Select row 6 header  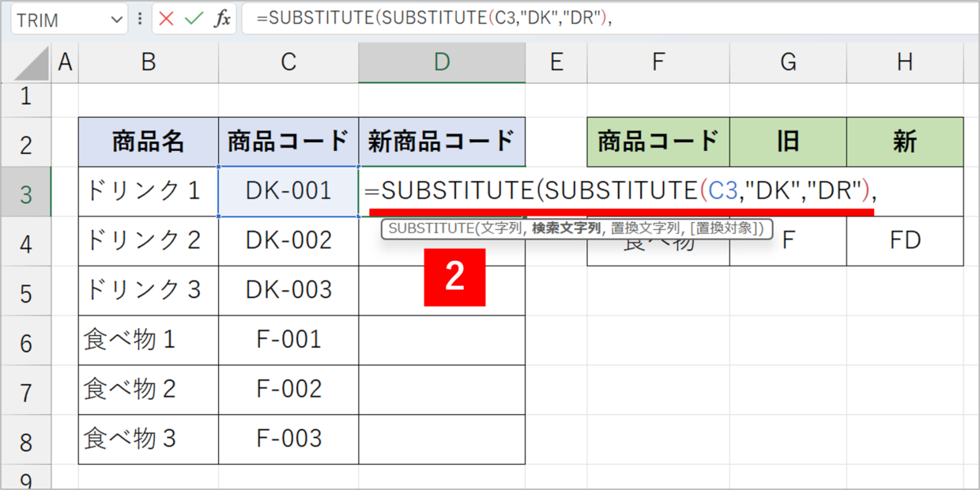(x=25, y=341)
